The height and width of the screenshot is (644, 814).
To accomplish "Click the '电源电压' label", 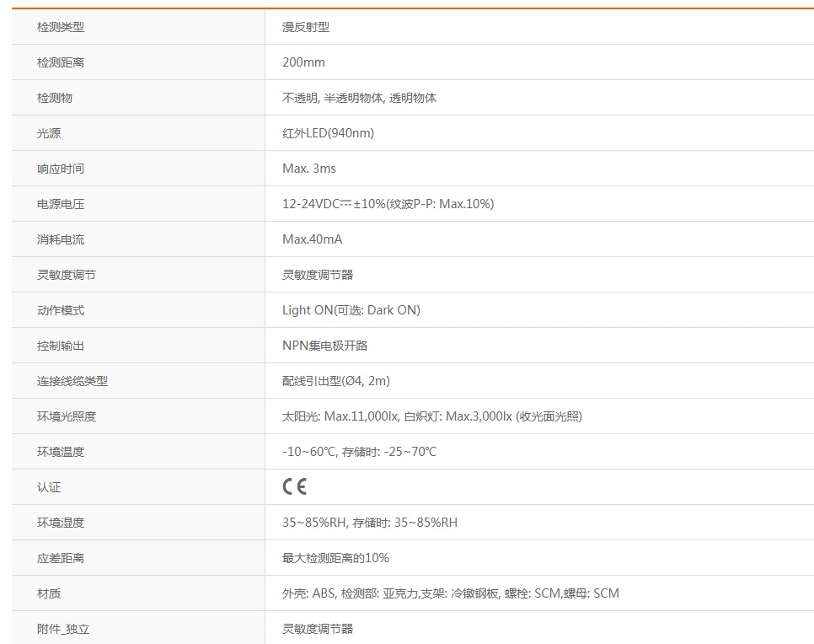I will coord(60,204).
